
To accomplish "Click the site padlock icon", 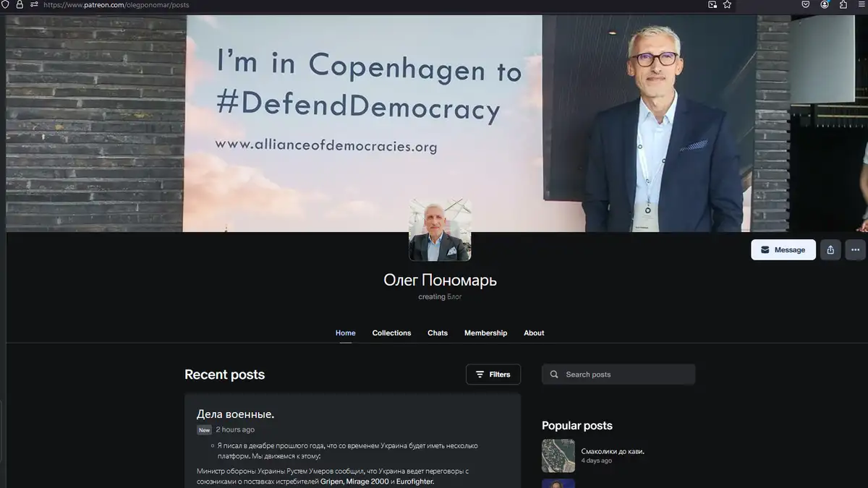I will click(x=20, y=4).
